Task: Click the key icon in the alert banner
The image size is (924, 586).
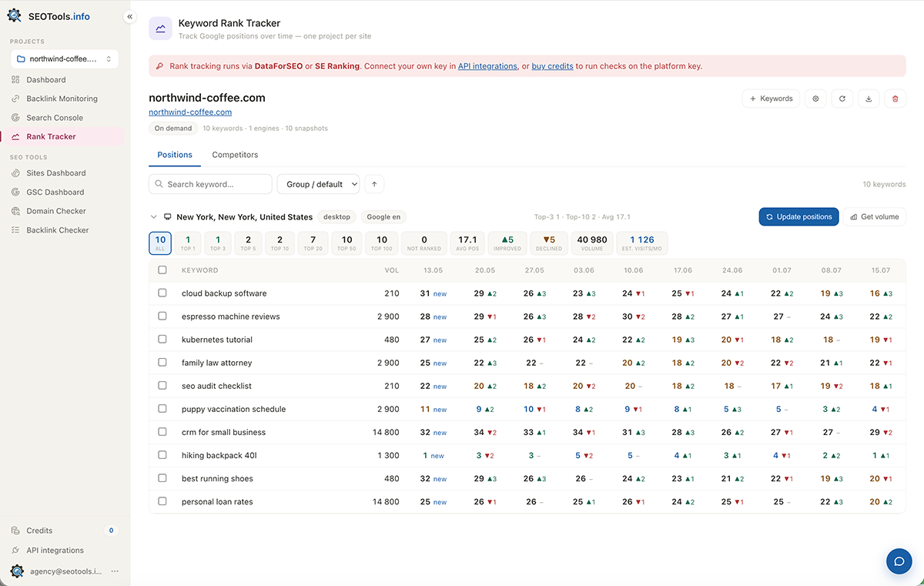Action: 159,66
